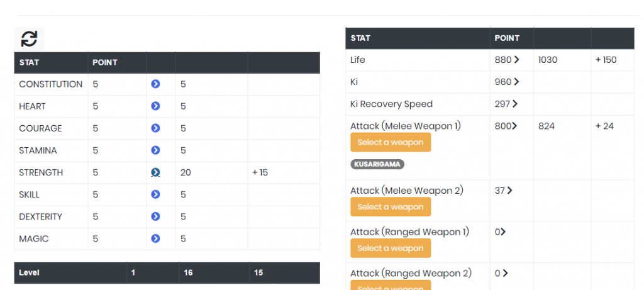
Task: Click the blue arrow beside HEART
Action: coord(155,106)
